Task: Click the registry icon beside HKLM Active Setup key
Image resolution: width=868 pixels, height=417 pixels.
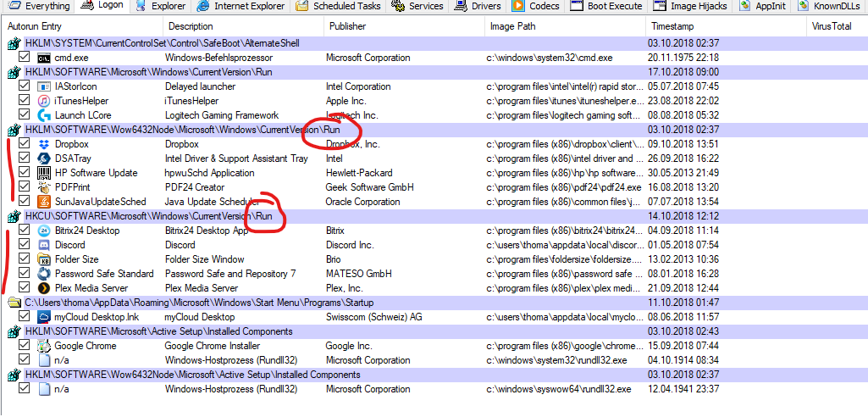Action: click(14, 331)
